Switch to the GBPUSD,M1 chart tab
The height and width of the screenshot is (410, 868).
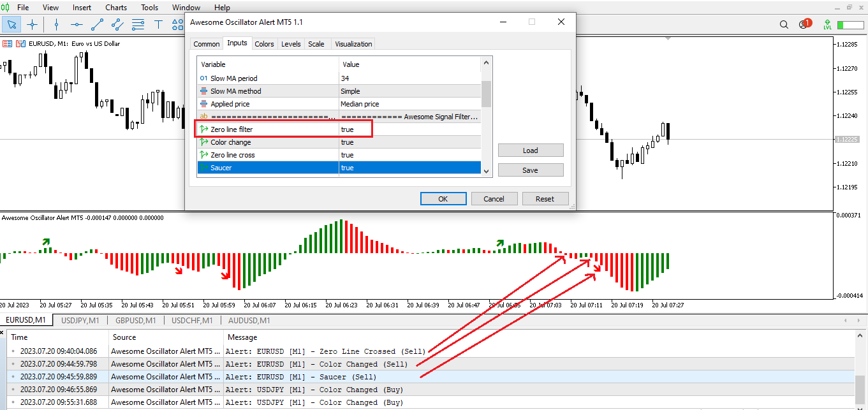click(x=135, y=320)
